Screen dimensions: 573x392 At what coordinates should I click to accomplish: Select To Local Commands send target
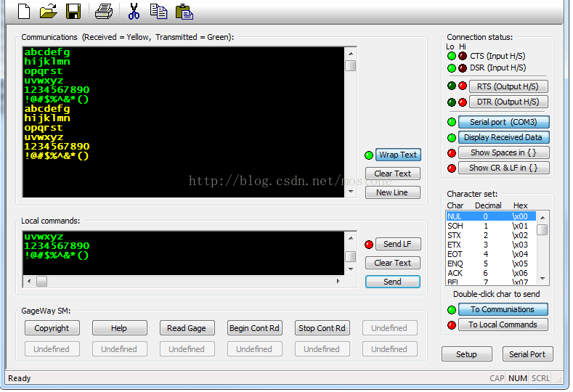point(503,324)
